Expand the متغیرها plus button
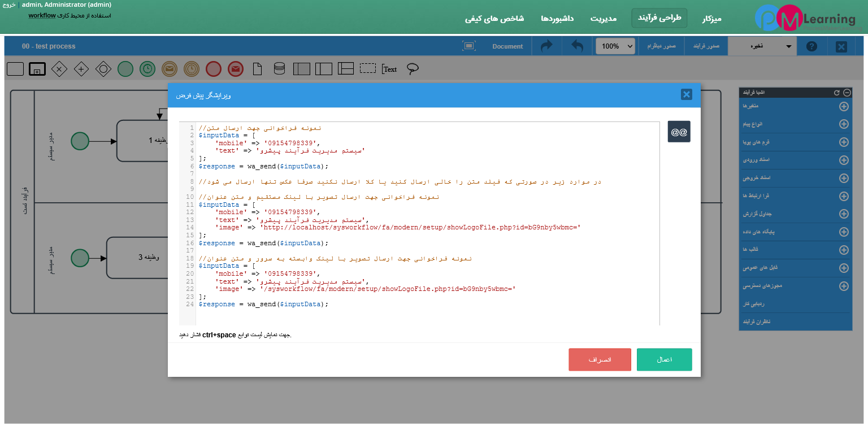The image size is (868, 426). [x=844, y=106]
